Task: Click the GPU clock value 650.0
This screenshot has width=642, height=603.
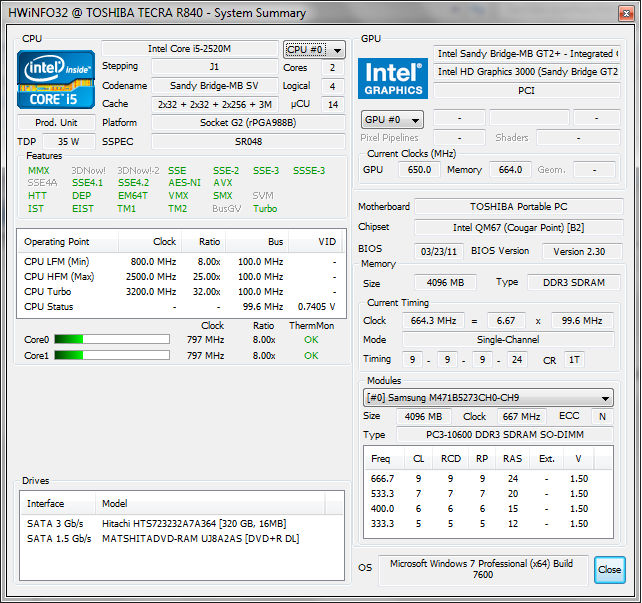Action: [419, 169]
